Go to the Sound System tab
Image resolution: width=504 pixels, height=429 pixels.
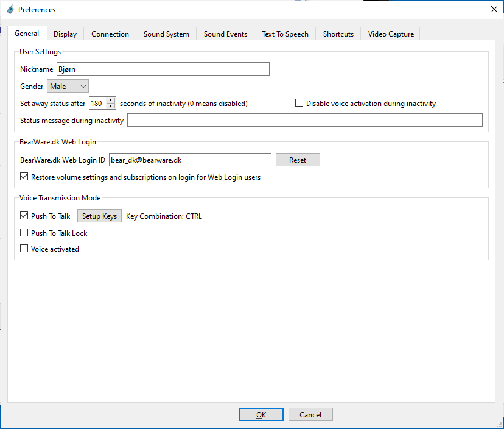point(166,34)
